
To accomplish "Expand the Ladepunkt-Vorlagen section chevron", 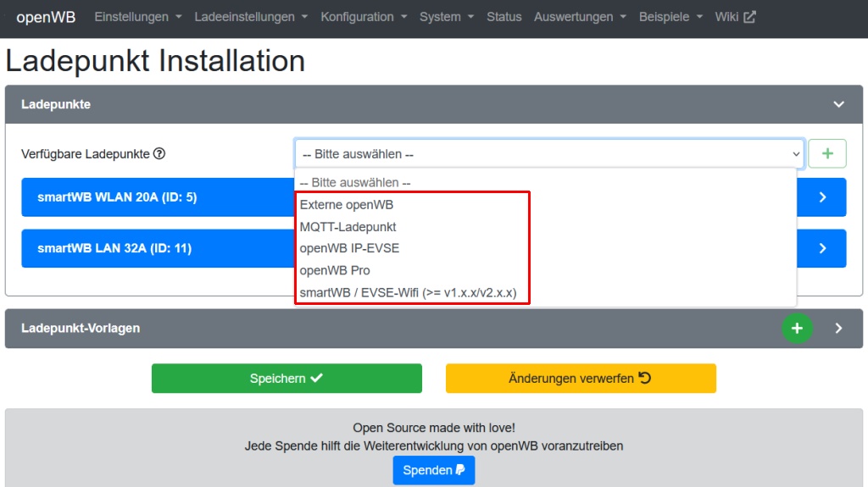I will tap(838, 328).
